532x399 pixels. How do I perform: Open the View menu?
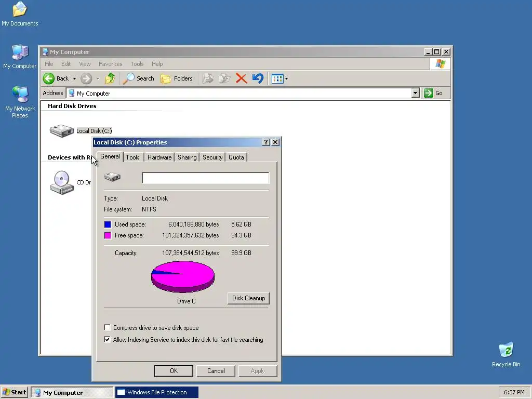pyautogui.click(x=85, y=64)
